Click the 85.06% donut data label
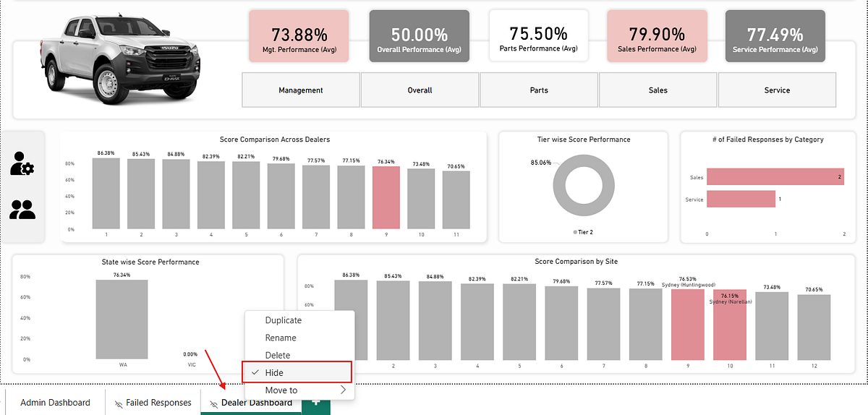The image size is (868, 415). [x=540, y=163]
